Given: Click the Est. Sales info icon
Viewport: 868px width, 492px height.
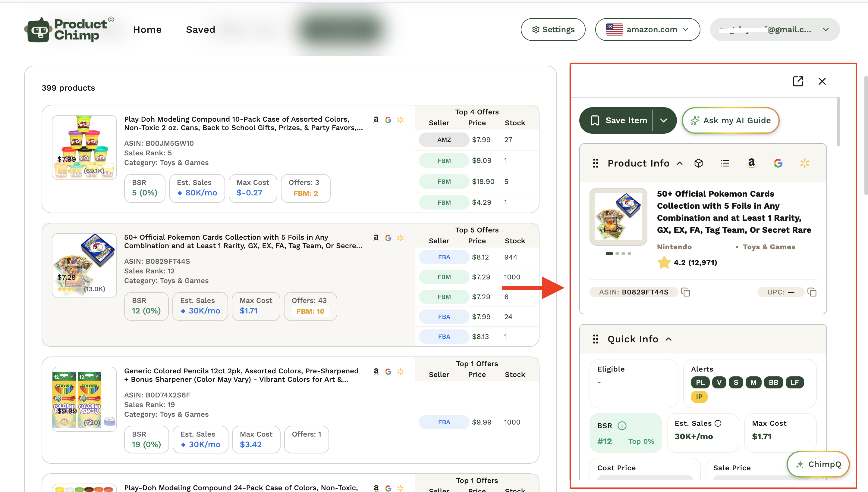Looking at the screenshot, I should point(718,423).
